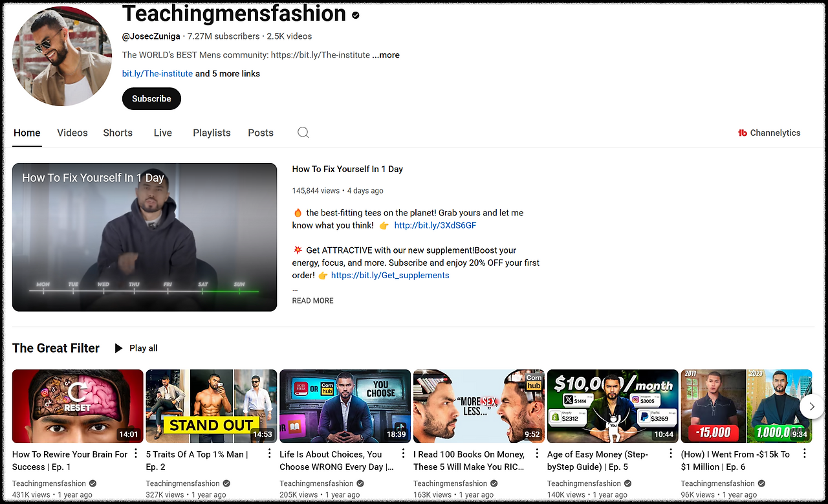This screenshot has width=828, height=504.
Task: Open options menu on 'How To Rewire Your Brain'
Action: pos(135,454)
